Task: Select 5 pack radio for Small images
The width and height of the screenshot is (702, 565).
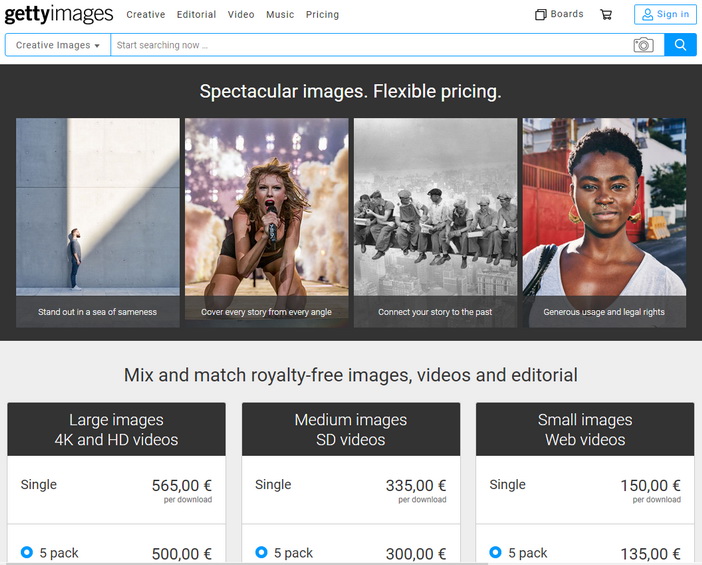Action: [x=495, y=552]
